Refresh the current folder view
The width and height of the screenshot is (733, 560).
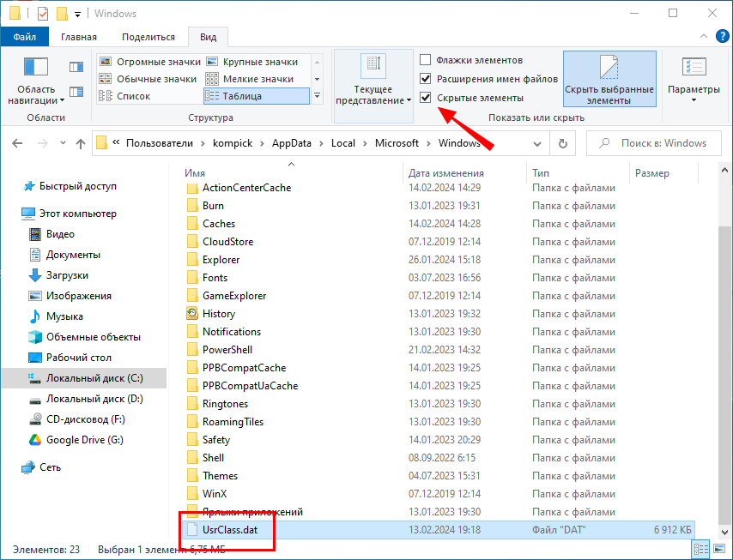click(x=563, y=143)
